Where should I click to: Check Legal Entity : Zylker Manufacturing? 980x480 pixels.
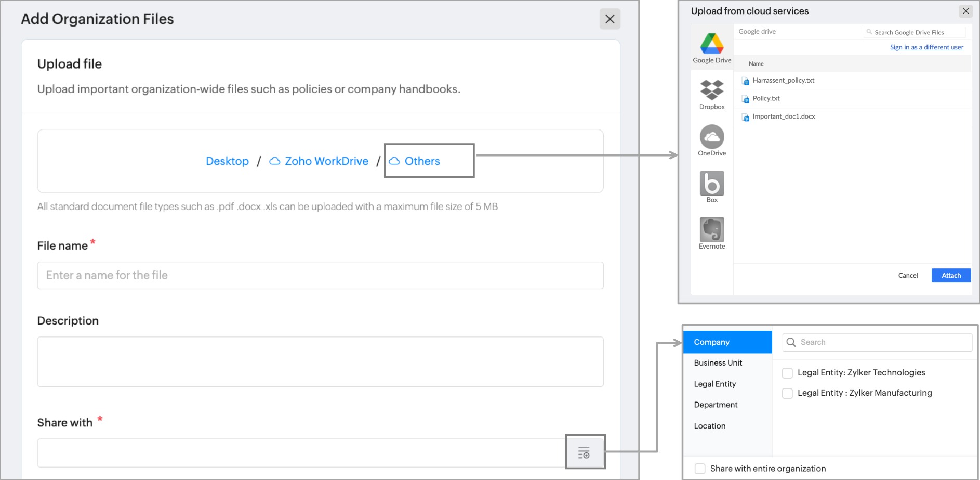tap(788, 393)
